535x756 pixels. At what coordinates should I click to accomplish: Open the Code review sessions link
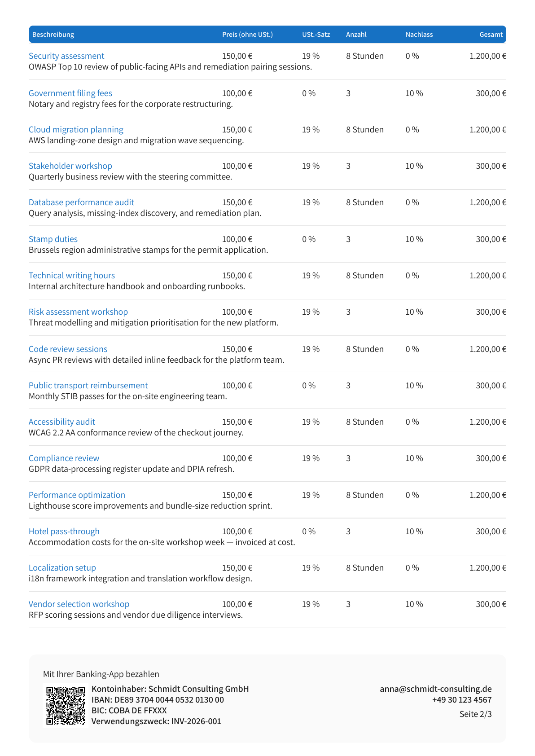point(68,349)
